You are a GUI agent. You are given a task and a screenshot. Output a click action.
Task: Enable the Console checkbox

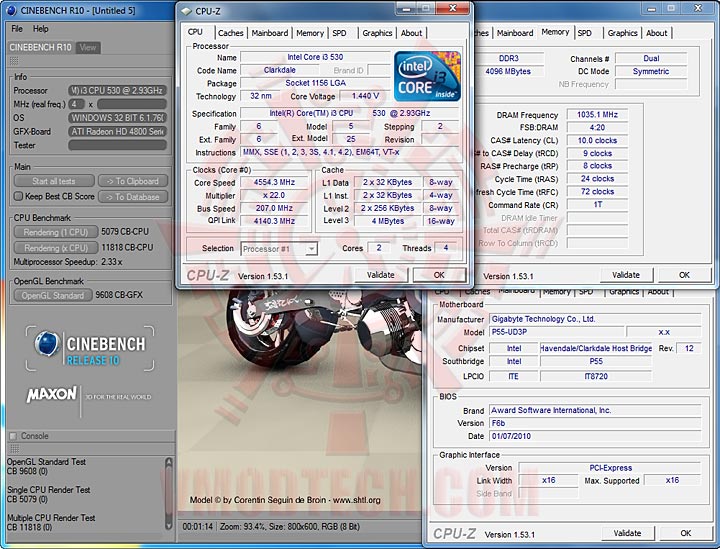click(13, 436)
